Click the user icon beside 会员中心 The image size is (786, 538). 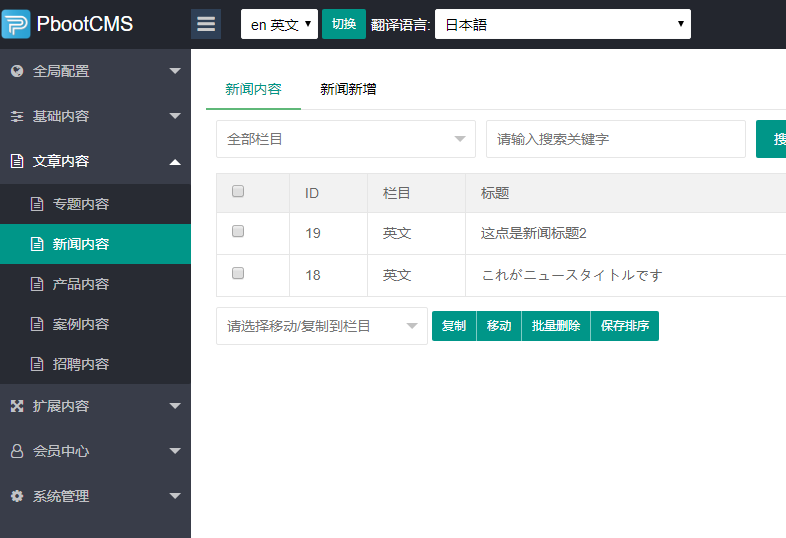[x=16, y=451]
